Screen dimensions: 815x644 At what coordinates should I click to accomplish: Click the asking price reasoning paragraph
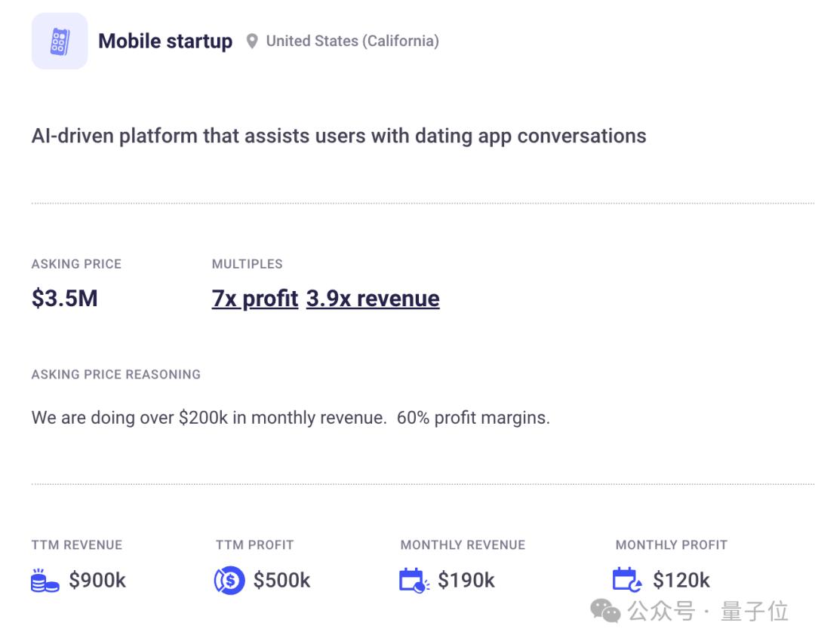(291, 418)
